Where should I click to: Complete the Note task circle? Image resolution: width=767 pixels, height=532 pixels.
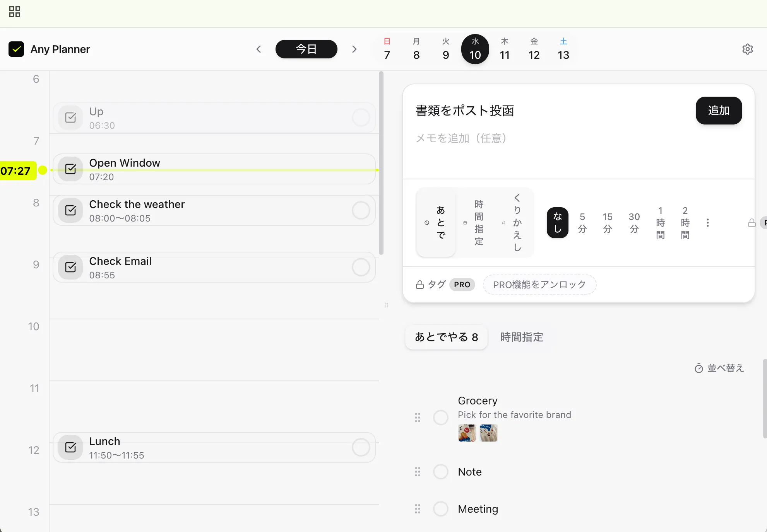pyautogui.click(x=441, y=472)
